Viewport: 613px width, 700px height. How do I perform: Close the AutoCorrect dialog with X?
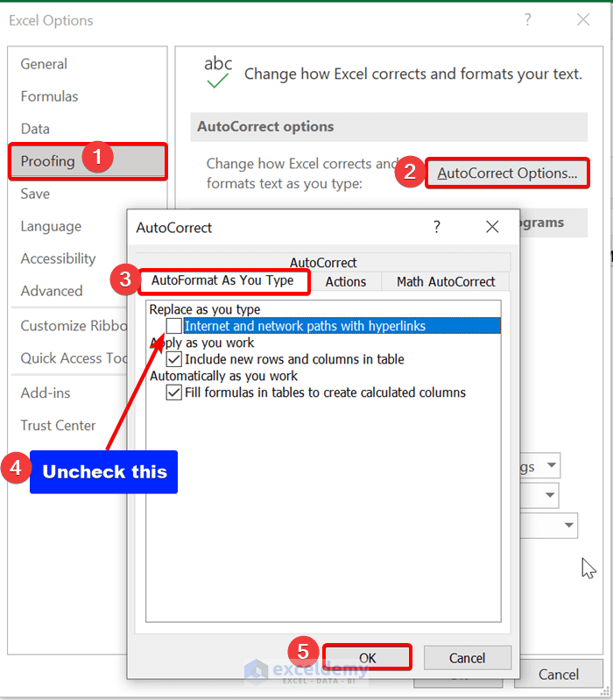click(492, 227)
